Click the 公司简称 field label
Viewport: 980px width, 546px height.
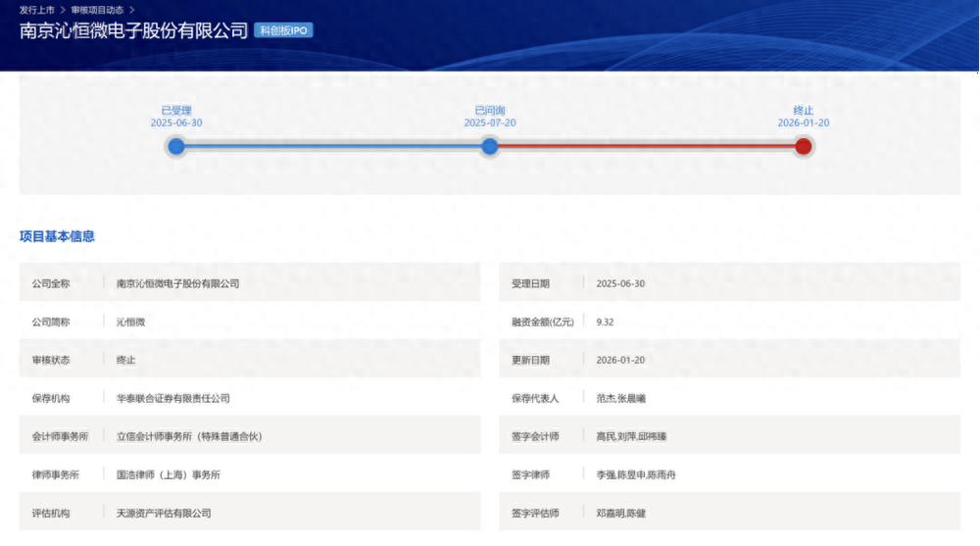(x=51, y=322)
